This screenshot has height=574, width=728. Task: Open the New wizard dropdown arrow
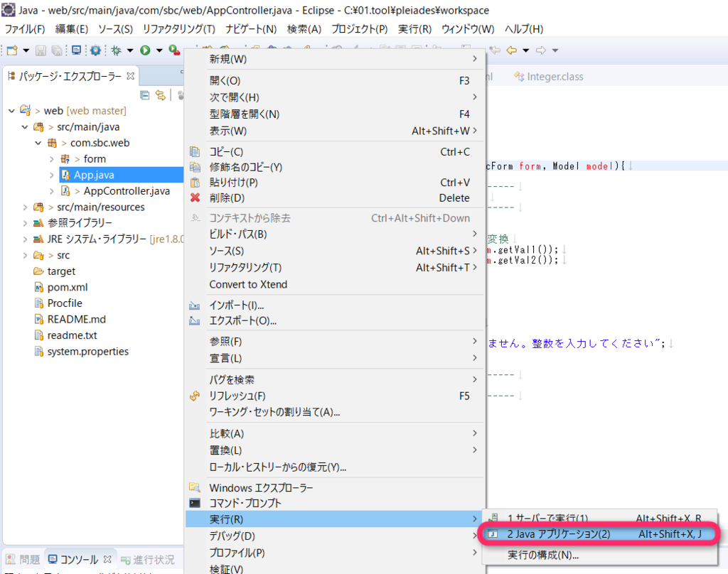coord(26,50)
